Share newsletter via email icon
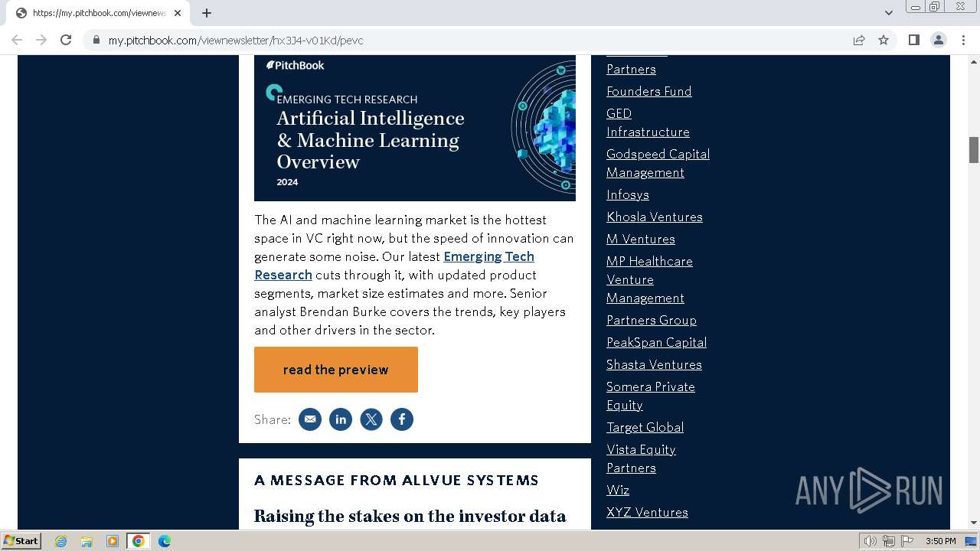The width and height of the screenshot is (980, 551). coord(310,419)
